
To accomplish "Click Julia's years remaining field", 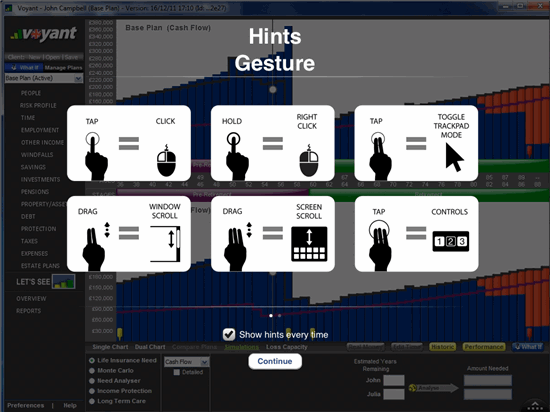I will pos(394,394).
